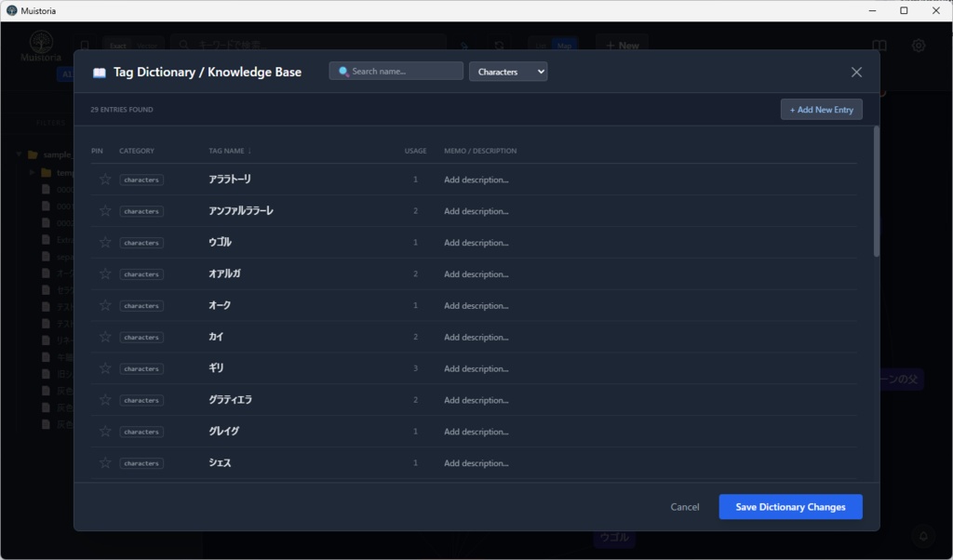
Task: Star the オーク tag entry
Action: [105, 305]
